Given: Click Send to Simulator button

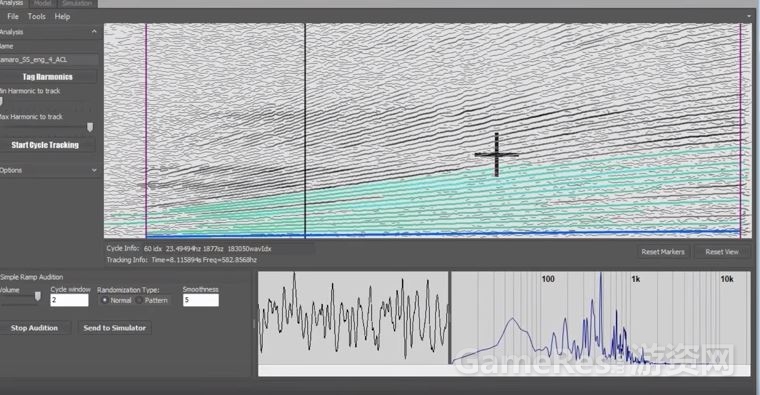Looking at the screenshot, I should pos(114,328).
